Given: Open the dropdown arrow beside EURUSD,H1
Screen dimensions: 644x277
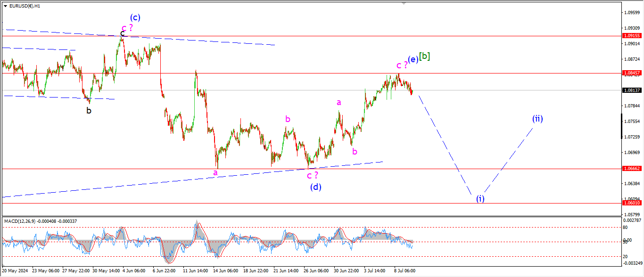Looking at the screenshot, I should click(5, 6).
